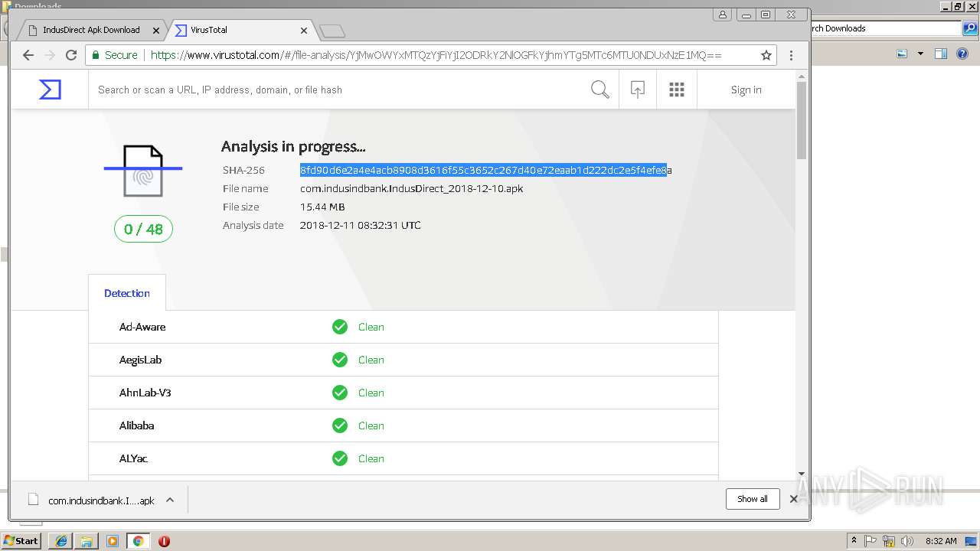Click the green check beside Alibaba
Image resolution: width=980 pixels, height=551 pixels.
[340, 425]
